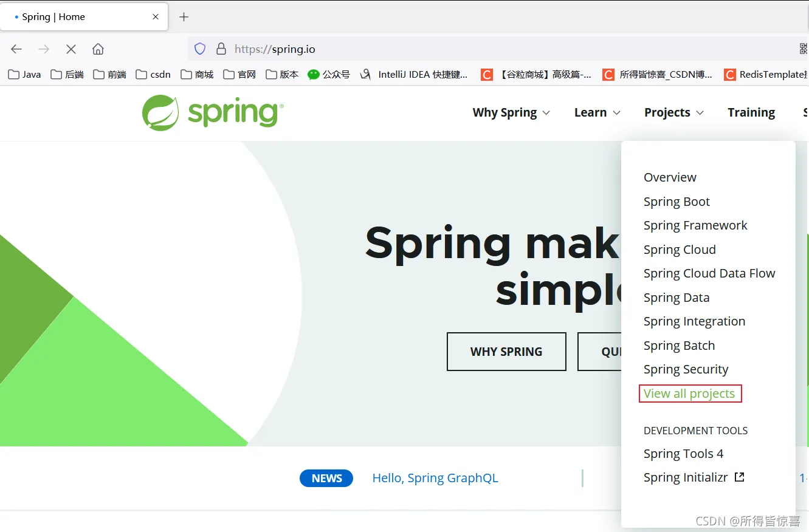The height and width of the screenshot is (532, 809).
Task: Open the 官网 bookmarks folder
Action: click(239, 75)
